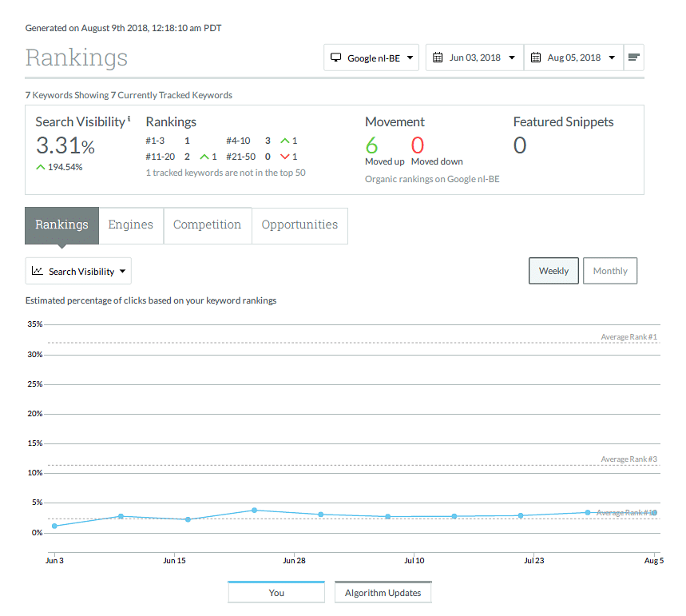
Task: Click the calendar icon for Jun 03, 2018
Action: pyautogui.click(x=438, y=58)
